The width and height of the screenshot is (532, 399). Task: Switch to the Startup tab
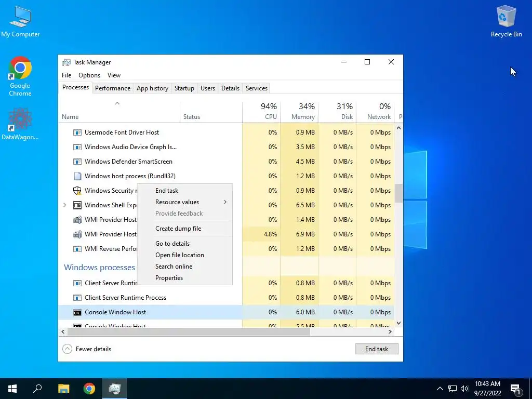coord(184,88)
